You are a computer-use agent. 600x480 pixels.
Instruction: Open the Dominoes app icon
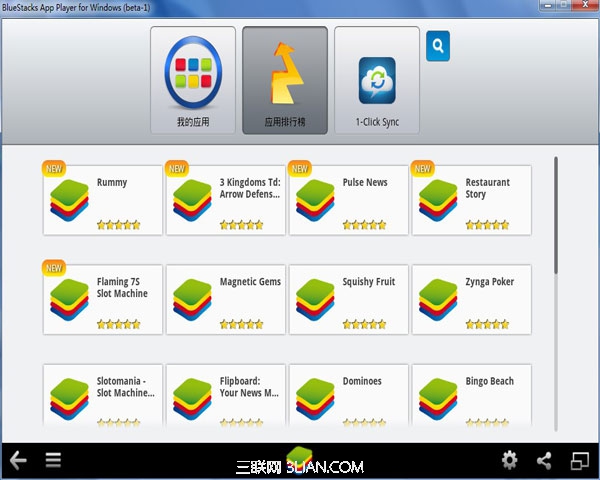315,399
